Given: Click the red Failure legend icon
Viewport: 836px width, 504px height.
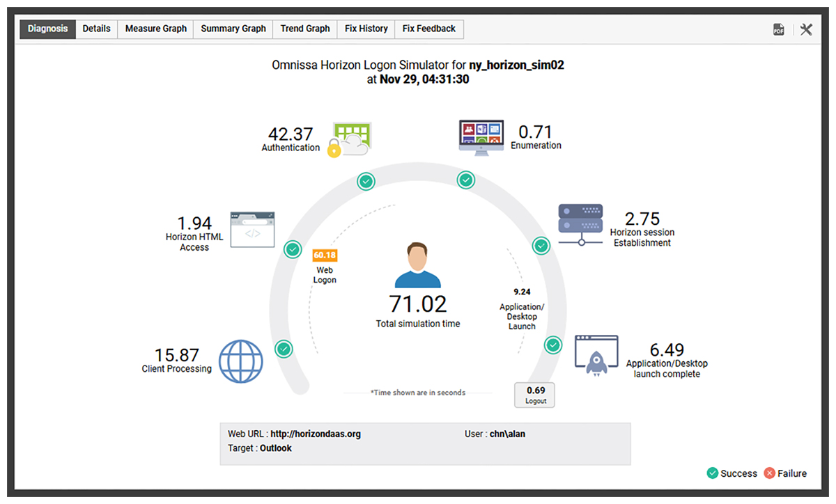Looking at the screenshot, I should [x=769, y=473].
